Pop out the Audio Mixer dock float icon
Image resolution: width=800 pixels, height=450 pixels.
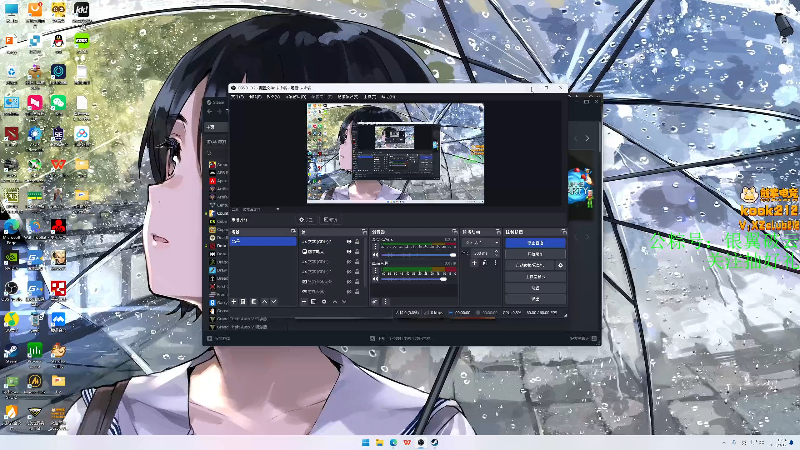point(455,232)
